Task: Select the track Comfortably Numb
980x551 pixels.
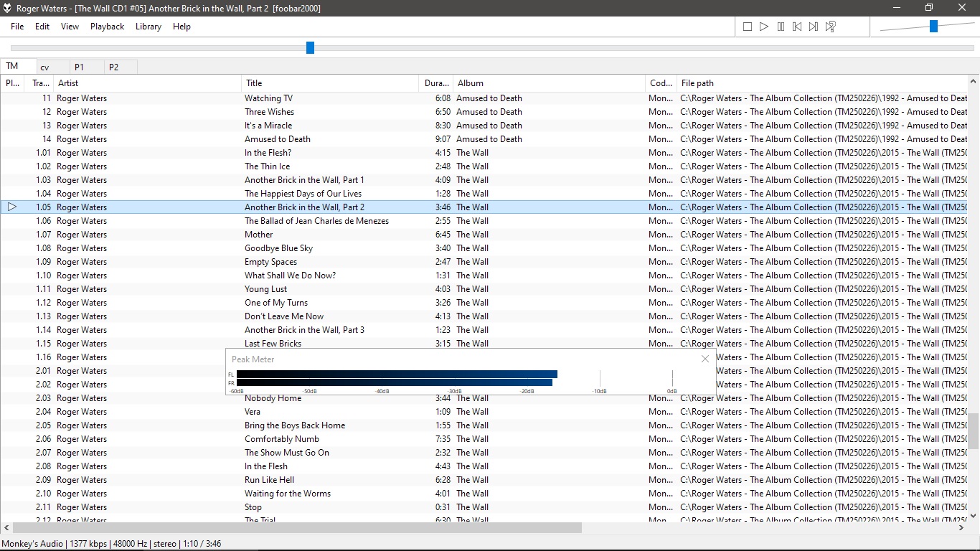Action: click(282, 439)
